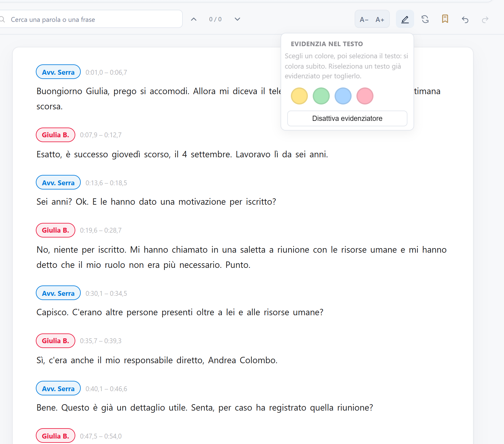Image resolution: width=504 pixels, height=444 pixels.
Task: Click Disattiva evidenziatore button
Action: [347, 118]
